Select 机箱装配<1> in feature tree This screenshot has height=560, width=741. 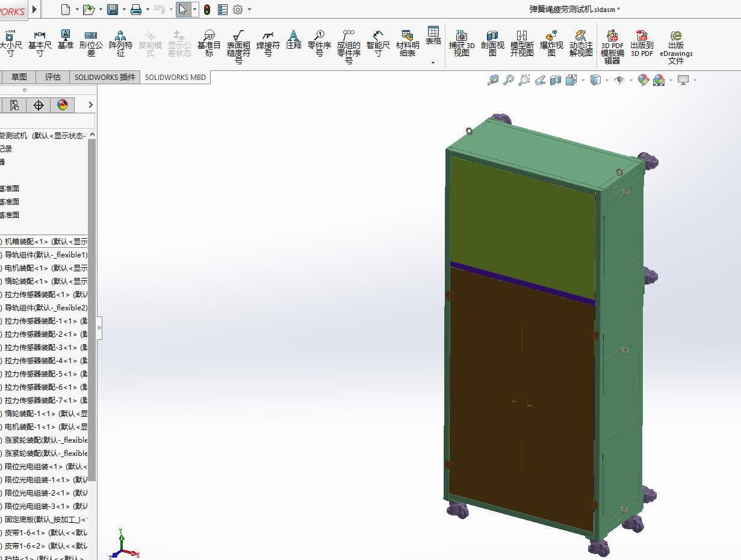[44, 242]
